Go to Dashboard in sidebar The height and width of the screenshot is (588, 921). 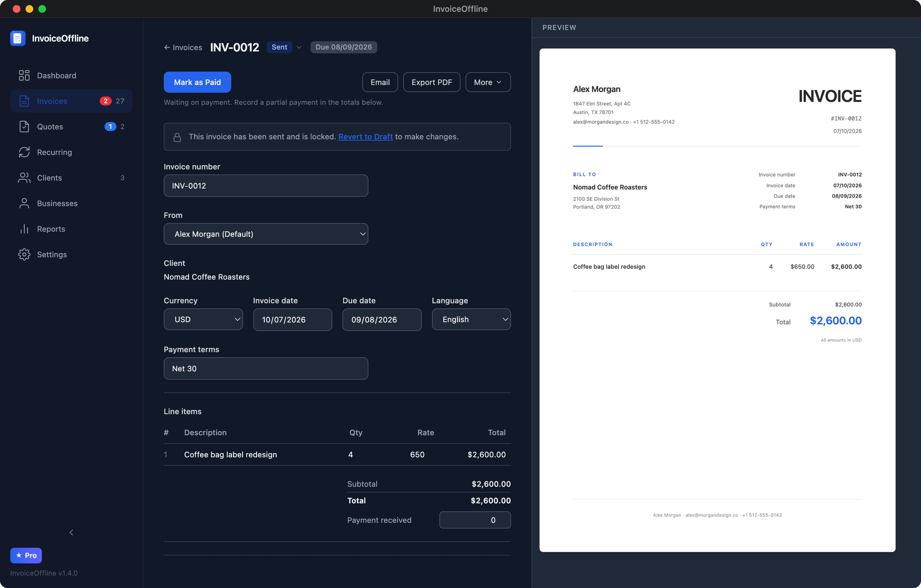57,76
